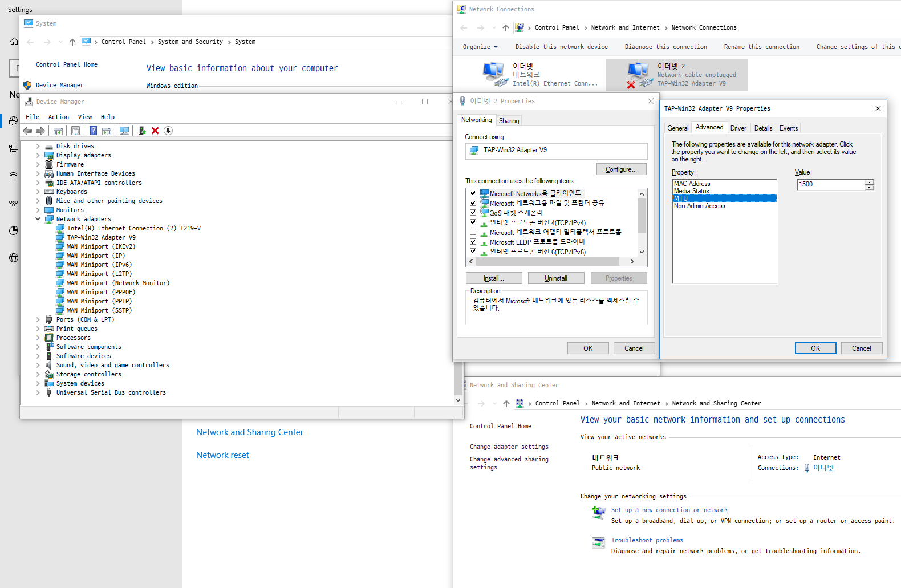Click Install... button
Screen dimensions: 901x588
[x=494, y=278]
